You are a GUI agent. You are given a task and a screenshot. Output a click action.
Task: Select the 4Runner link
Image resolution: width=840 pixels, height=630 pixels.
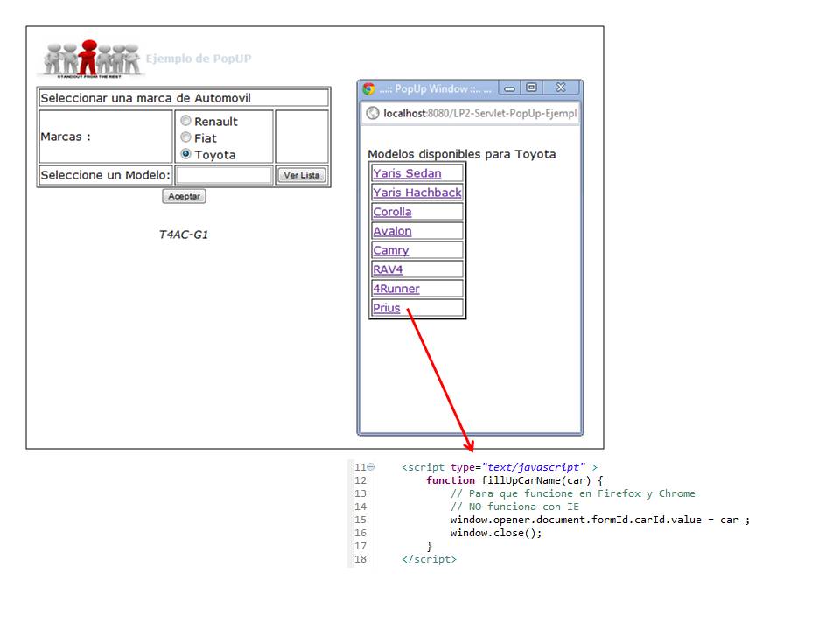coord(396,289)
